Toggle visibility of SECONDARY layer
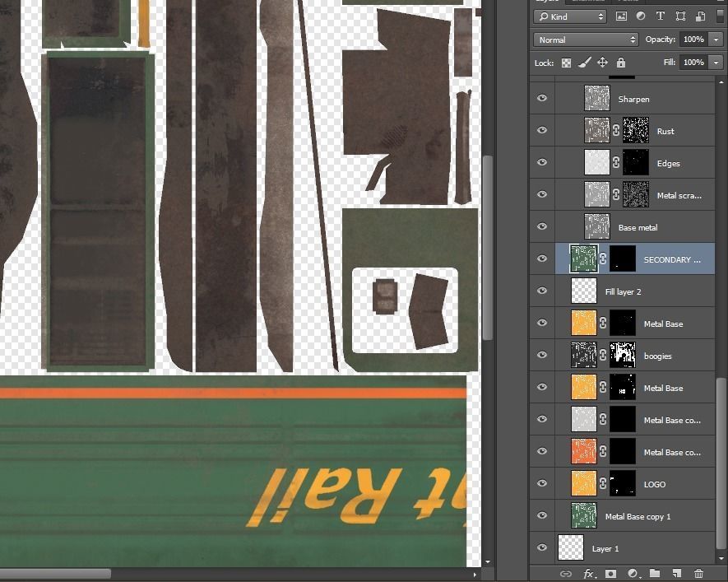728x582 pixels. tap(542, 258)
